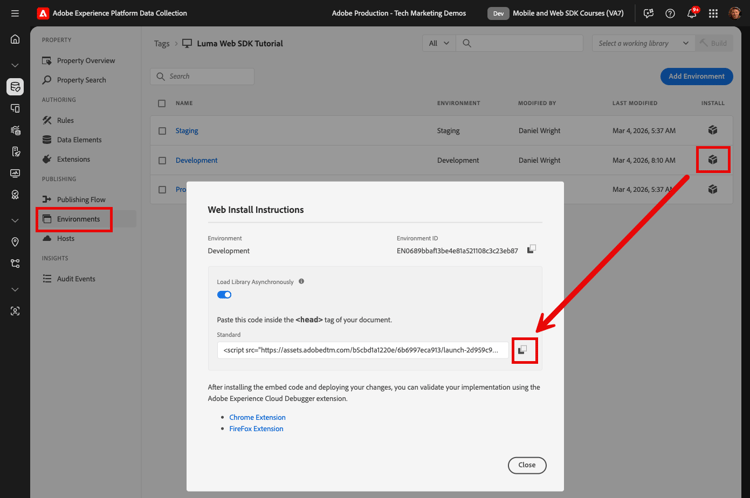Open the database lock icon in left rail
The height and width of the screenshot is (498, 750).
(x=15, y=130)
